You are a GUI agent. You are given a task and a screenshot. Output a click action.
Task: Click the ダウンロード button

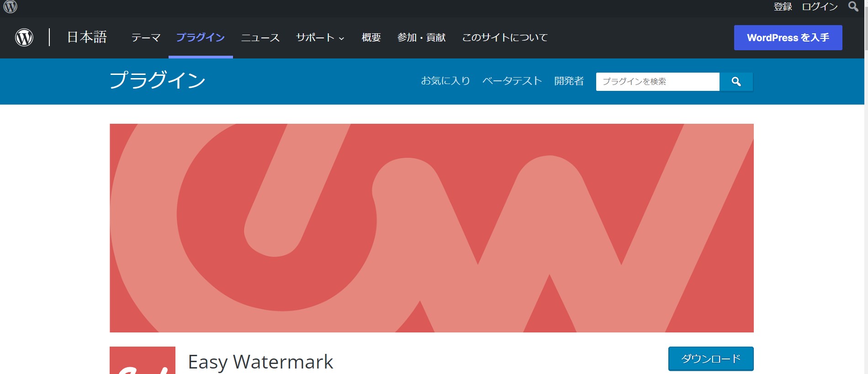711,359
